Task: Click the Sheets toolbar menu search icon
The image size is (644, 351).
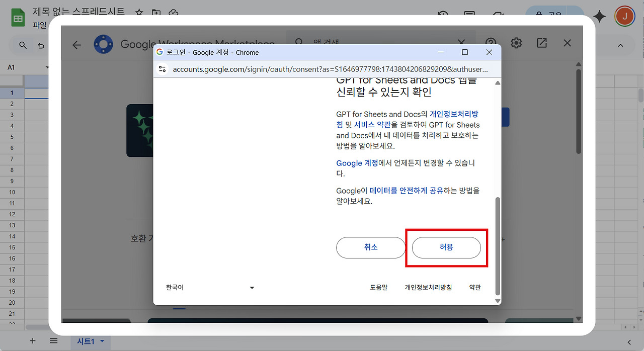Action: tap(23, 45)
